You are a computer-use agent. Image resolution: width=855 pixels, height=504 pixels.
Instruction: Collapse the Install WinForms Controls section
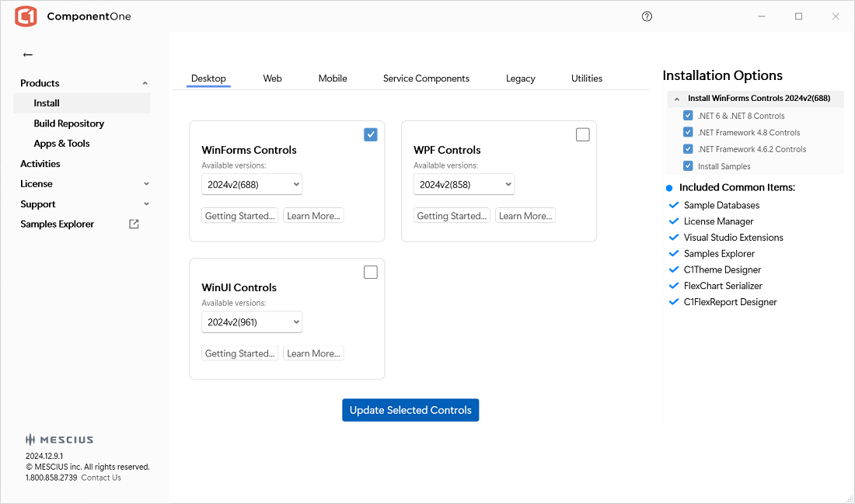677,99
